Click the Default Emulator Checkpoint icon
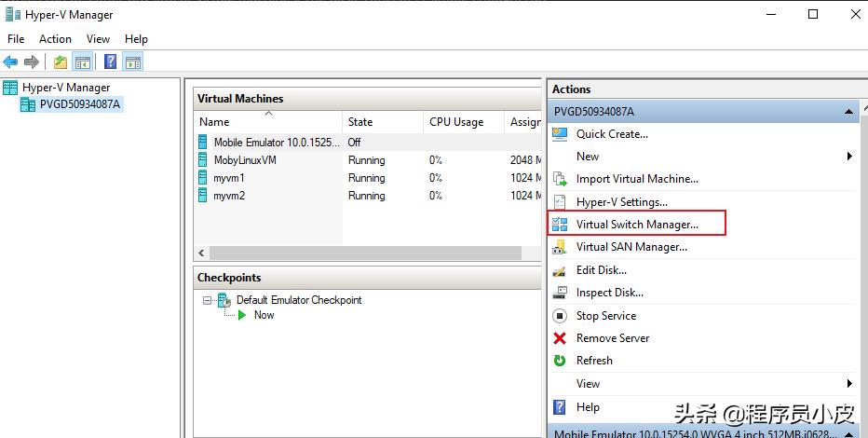 tap(224, 300)
